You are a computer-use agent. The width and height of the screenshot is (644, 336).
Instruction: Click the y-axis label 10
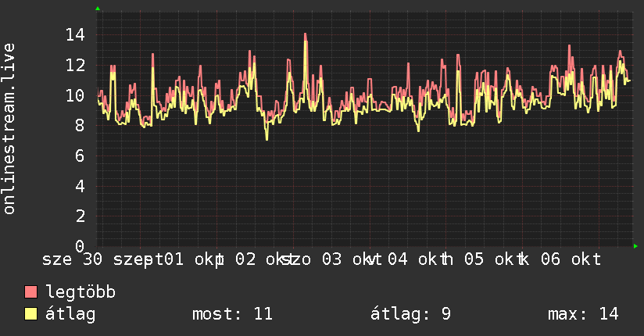tap(76, 95)
